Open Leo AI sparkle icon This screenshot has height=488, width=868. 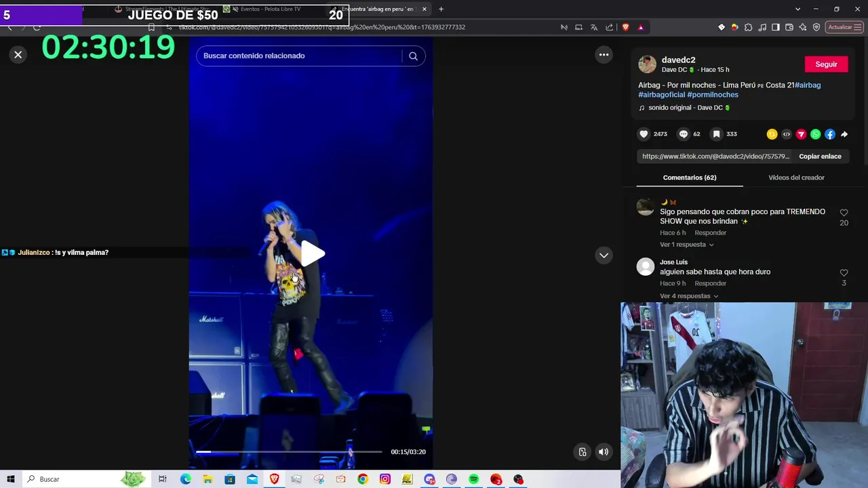(803, 27)
